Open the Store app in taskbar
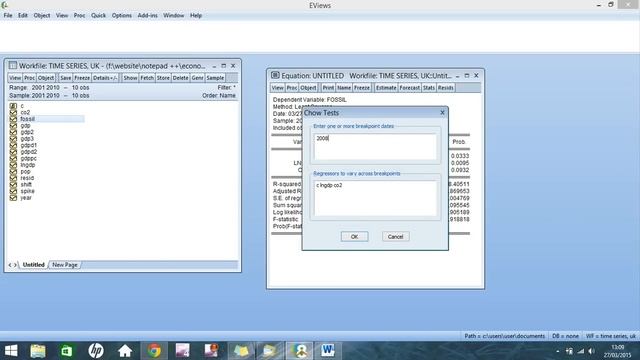This screenshot has width=640, height=360. tap(67, 351)
